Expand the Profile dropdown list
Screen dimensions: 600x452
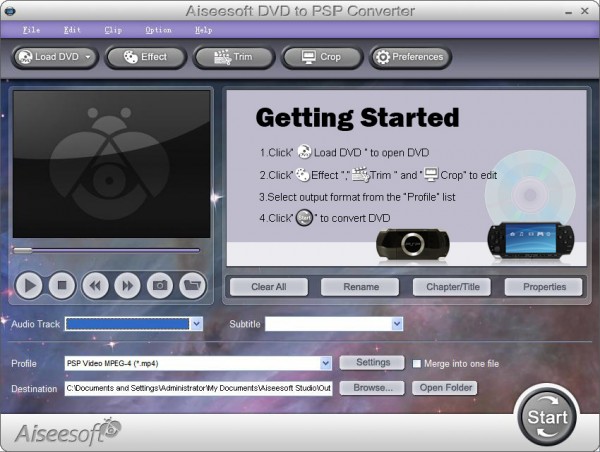(x=326, y=363)
